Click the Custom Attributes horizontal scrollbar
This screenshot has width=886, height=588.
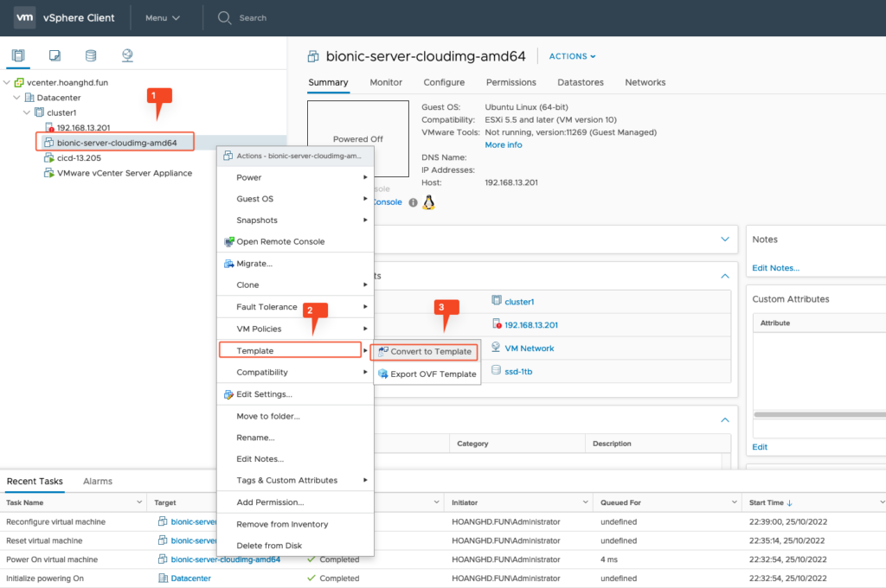click(x=819, y=414)
